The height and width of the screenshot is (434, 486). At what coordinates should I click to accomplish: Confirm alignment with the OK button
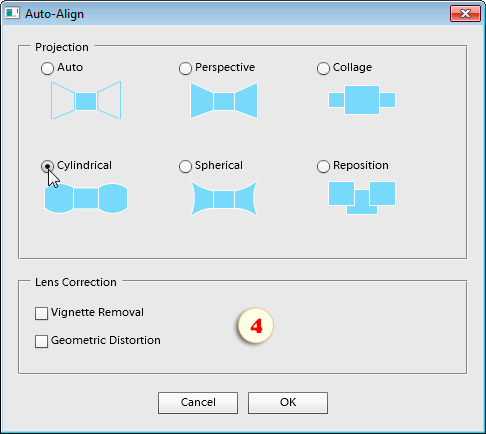[288, 403]
